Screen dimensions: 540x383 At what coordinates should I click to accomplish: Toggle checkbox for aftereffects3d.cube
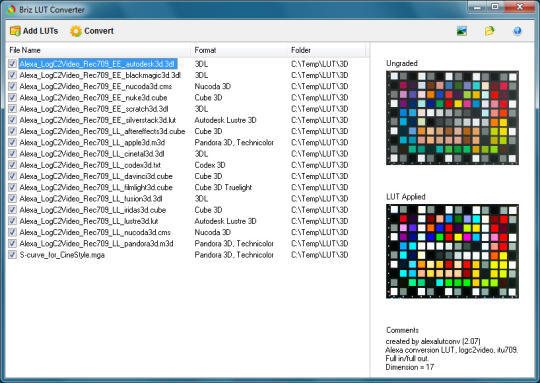pos(12,131)
